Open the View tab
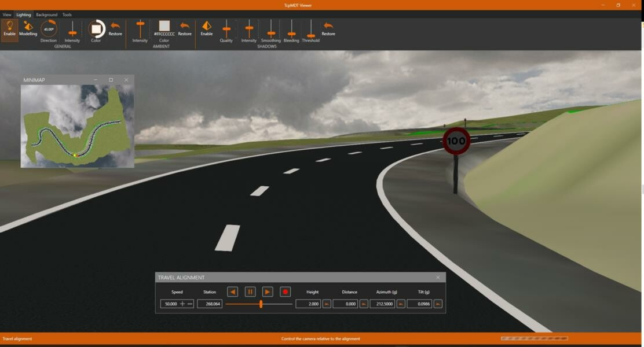This screenshot has height=347, width=644. pyautogui.click(x=7, y=14)
